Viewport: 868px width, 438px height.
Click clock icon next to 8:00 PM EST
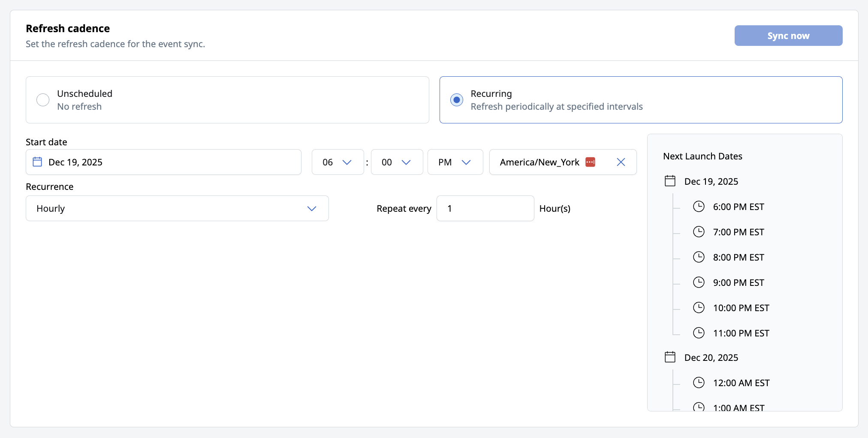point(699,257)
